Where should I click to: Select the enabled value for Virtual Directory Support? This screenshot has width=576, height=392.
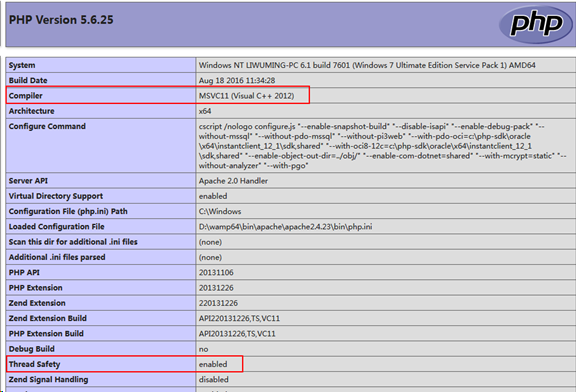point(213,196)
